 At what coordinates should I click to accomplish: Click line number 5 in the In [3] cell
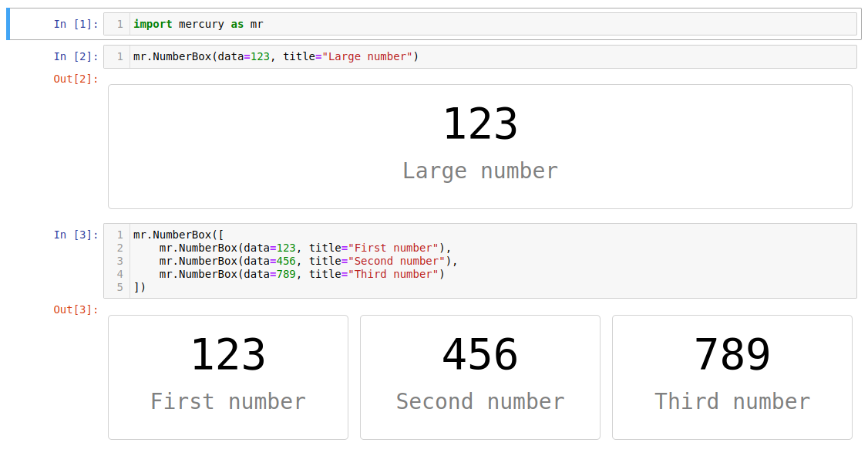pos(118,286)
